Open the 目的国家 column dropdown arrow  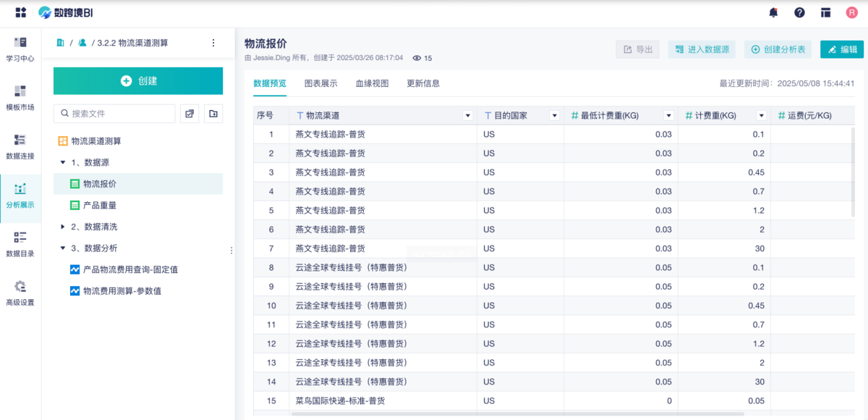(x=555, y=116)
